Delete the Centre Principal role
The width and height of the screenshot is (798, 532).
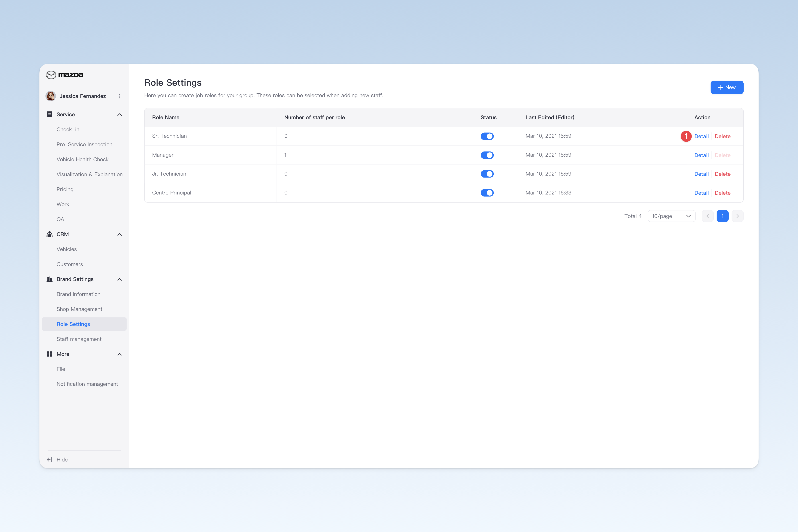(x=722, y=193)
